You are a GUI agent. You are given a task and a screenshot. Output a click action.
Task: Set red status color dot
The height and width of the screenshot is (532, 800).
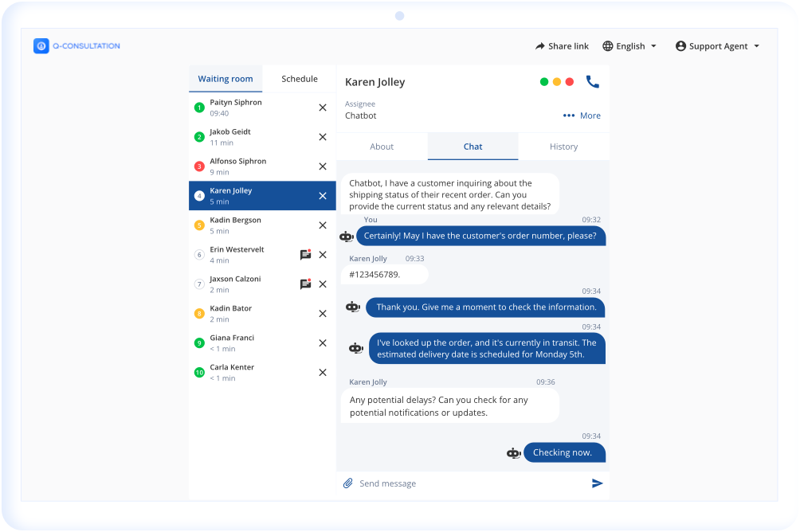570,81
